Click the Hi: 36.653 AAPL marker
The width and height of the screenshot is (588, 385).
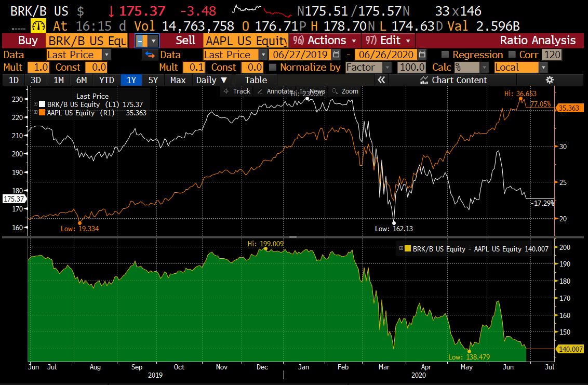pos(521,98)
